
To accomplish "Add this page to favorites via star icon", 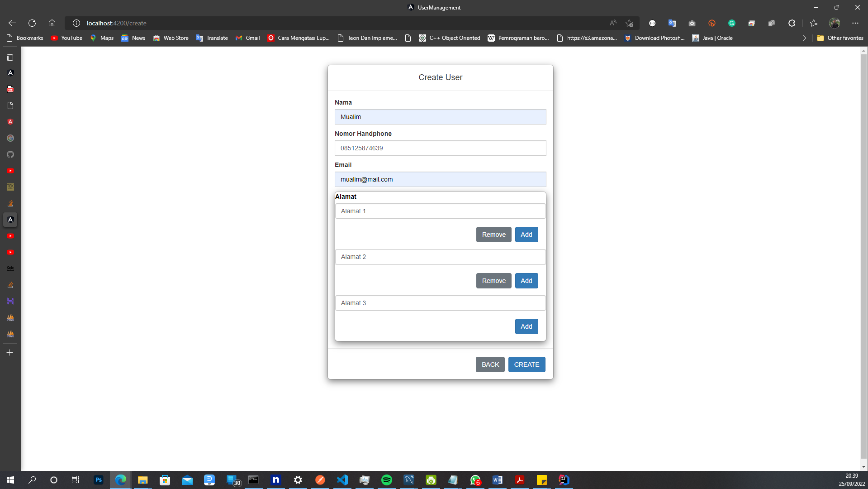I will 629,23.
